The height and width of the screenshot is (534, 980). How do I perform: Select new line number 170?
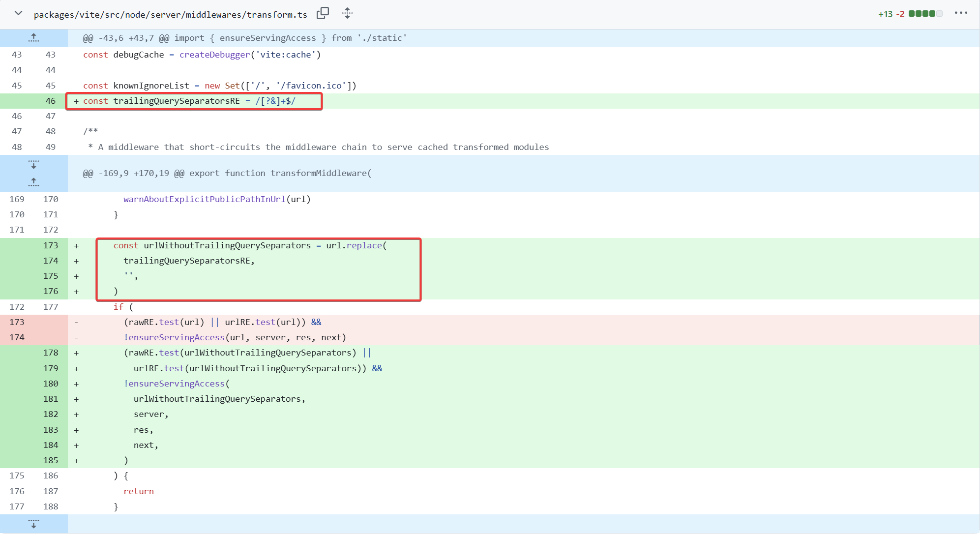coord(51,199)
